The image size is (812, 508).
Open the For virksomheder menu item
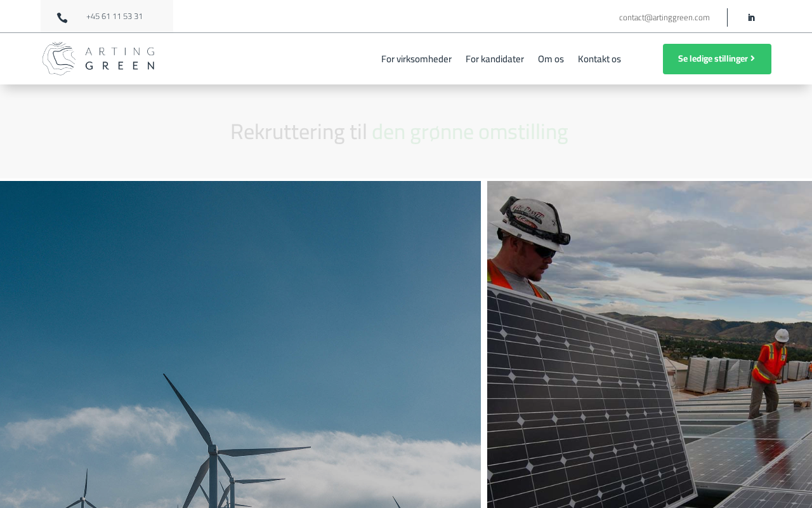pos(416,59)
